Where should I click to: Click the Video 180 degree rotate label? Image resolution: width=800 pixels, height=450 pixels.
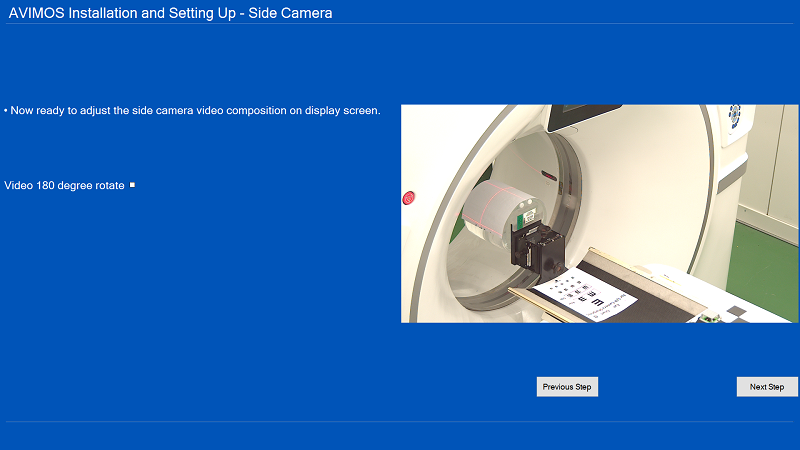[x=64, y=186]
